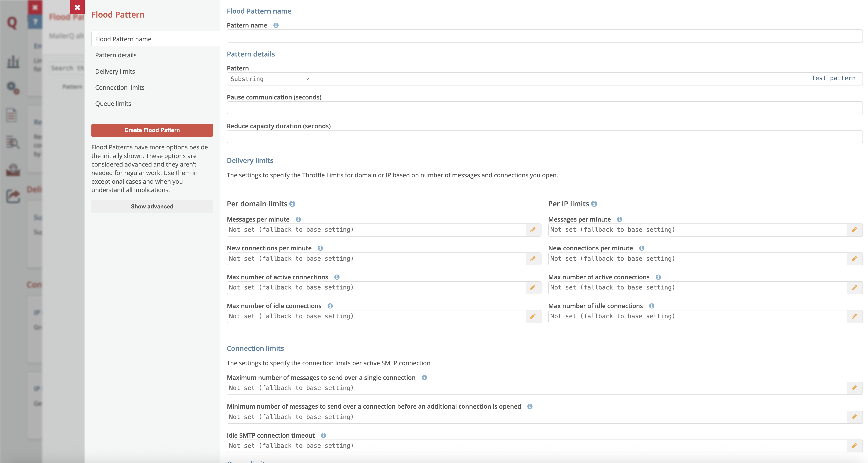Jump to Connection limits section
The image size is (868, 463).
120,88
